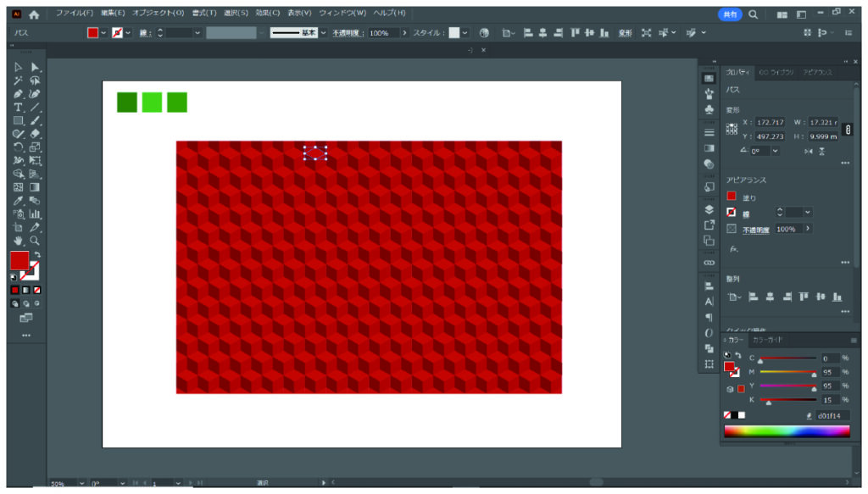The width and height of the screenshot is (868, 494).
Task: Select the Shaper tool
Action: (19, 134)
